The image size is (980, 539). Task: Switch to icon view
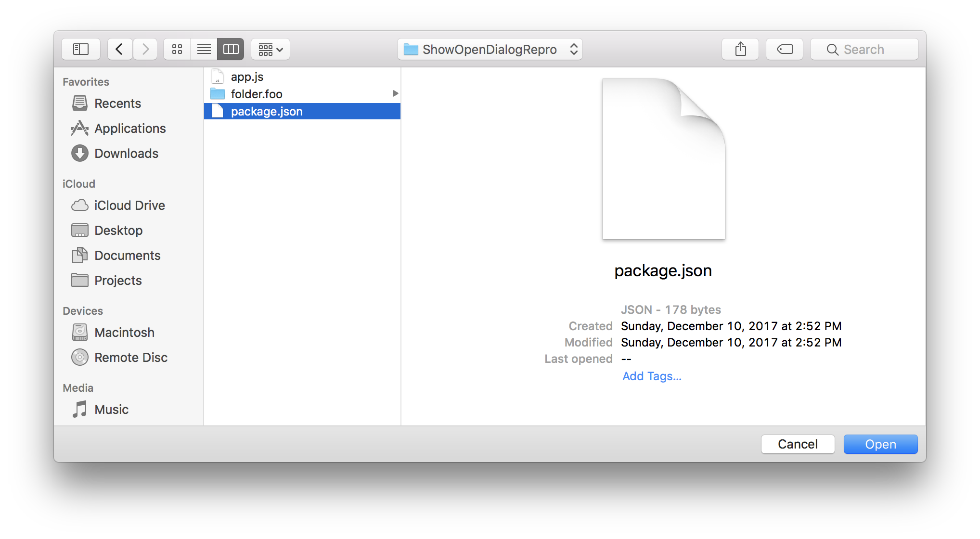[x=177, y=49]
